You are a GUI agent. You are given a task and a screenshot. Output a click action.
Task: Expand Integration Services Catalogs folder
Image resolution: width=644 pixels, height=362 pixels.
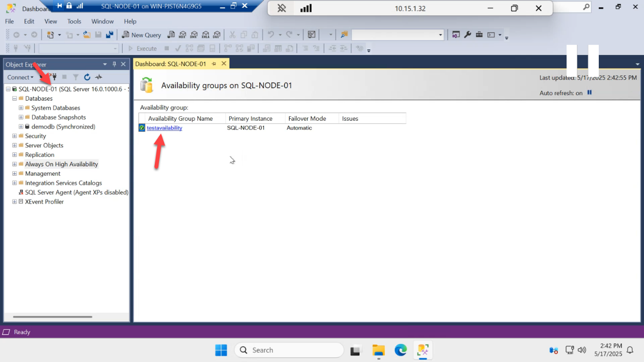click(14, 183)
